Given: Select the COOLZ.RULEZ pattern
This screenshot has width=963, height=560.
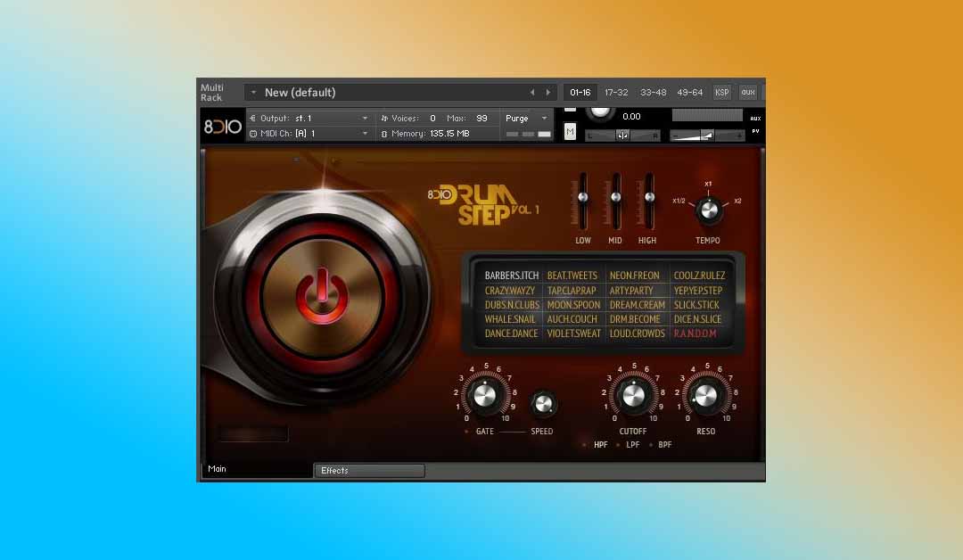Looking at the screenshot, I should (700, 276).
